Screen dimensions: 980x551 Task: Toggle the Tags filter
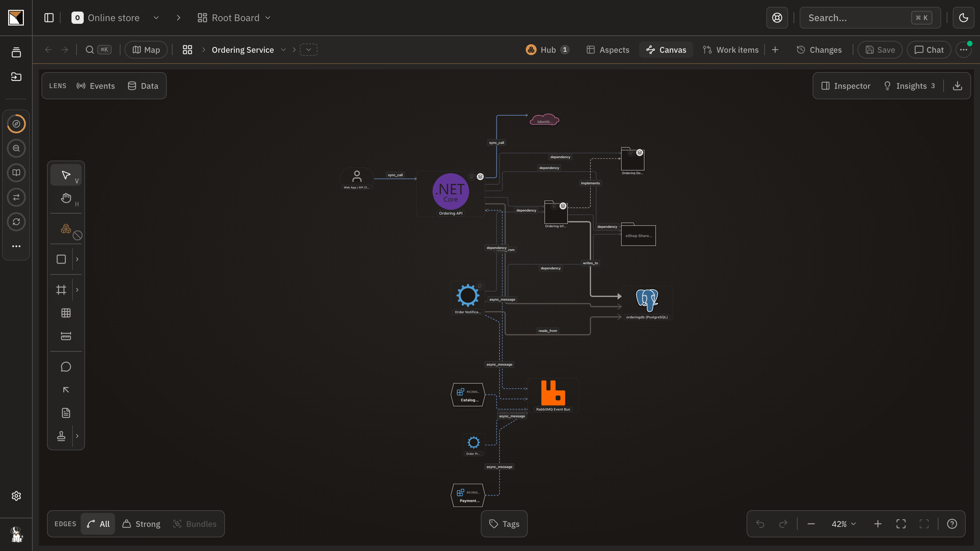pos(504,524)
